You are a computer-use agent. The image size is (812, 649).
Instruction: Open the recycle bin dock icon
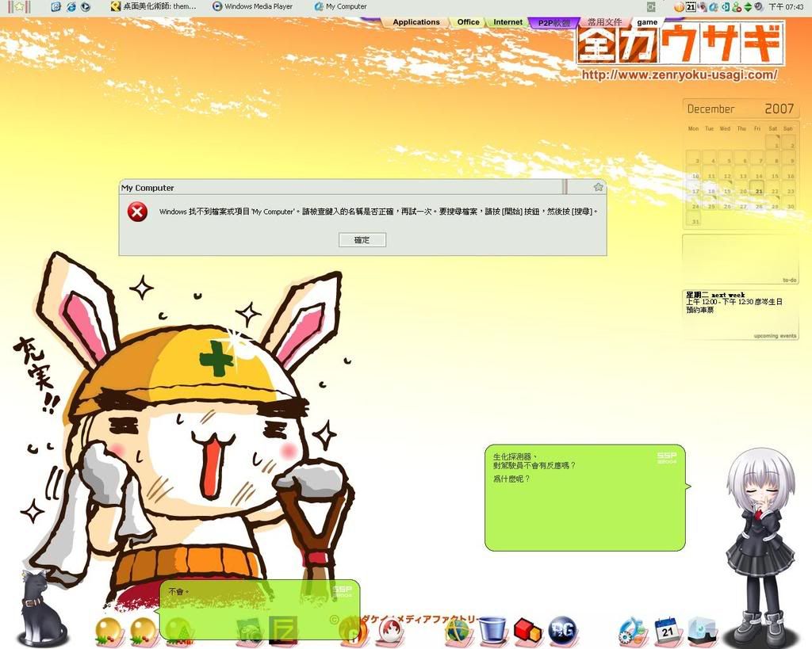[x=492, y=630]
